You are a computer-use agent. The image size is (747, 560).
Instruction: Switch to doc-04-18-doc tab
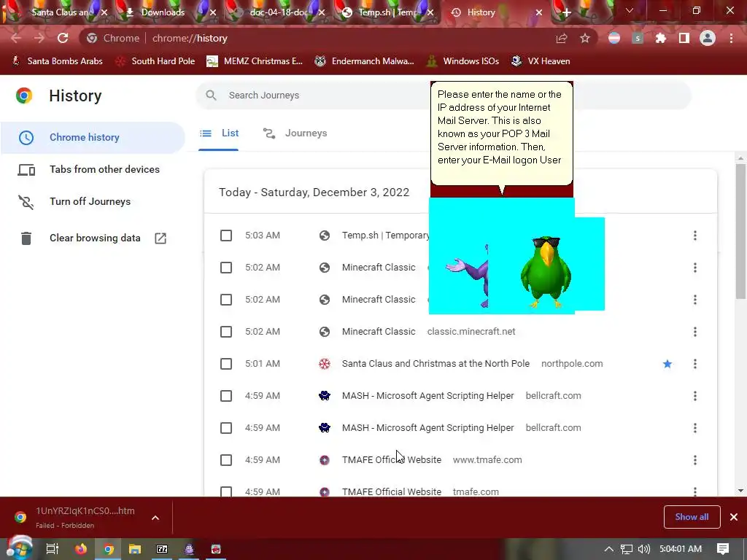tap(279, 12)
